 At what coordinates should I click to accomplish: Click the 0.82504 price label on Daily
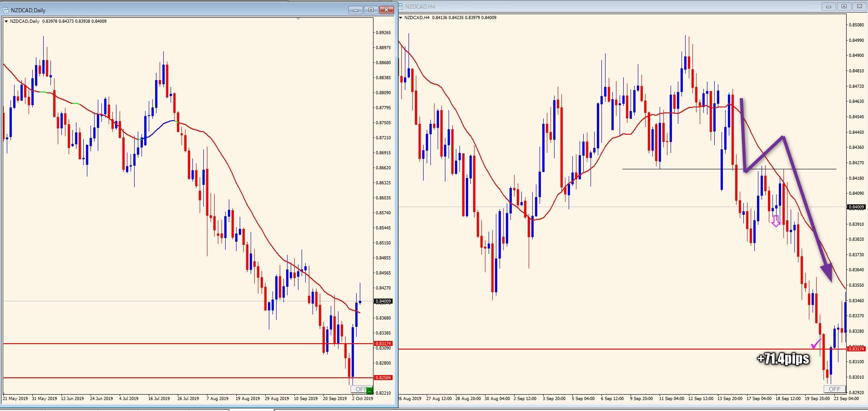383,378
